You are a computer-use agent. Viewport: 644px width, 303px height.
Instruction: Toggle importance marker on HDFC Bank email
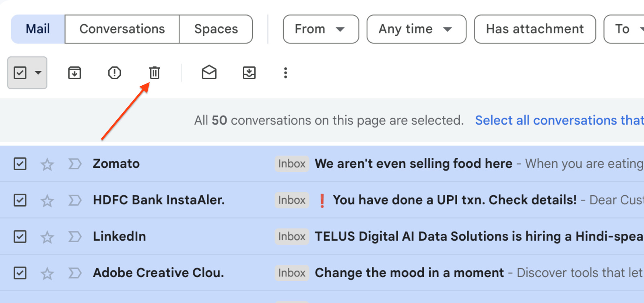pos(74,200)
